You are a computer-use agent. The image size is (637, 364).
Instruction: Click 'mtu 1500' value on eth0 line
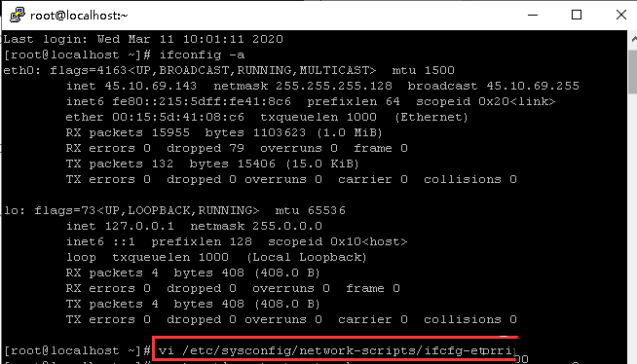point(424,71)
